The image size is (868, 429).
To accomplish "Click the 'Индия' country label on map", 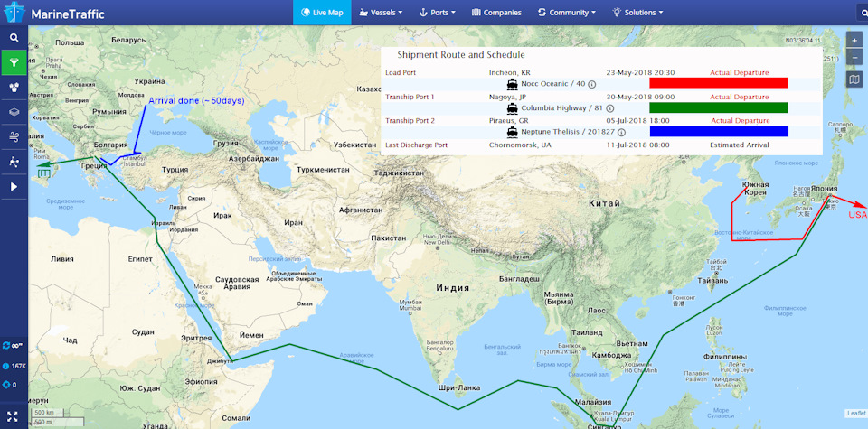I will [x=452, y=288].
